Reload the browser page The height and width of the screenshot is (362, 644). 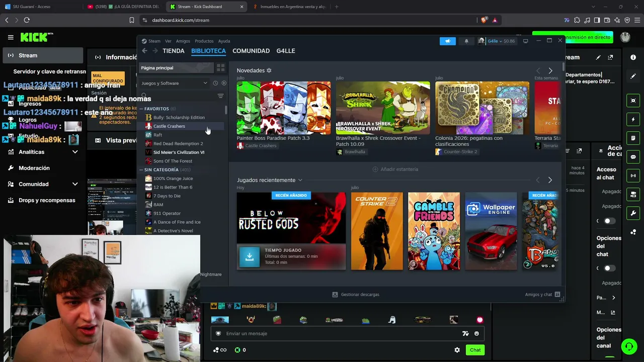27,20
